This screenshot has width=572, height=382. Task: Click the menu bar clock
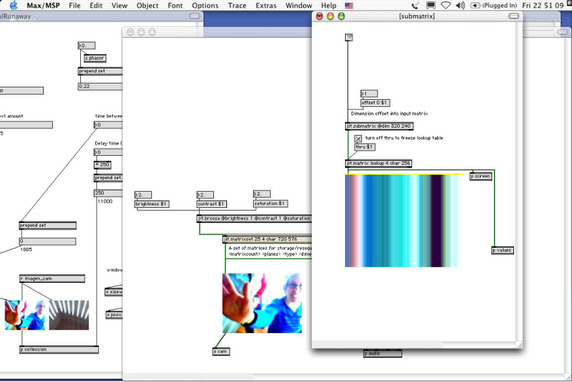(543, 5)
